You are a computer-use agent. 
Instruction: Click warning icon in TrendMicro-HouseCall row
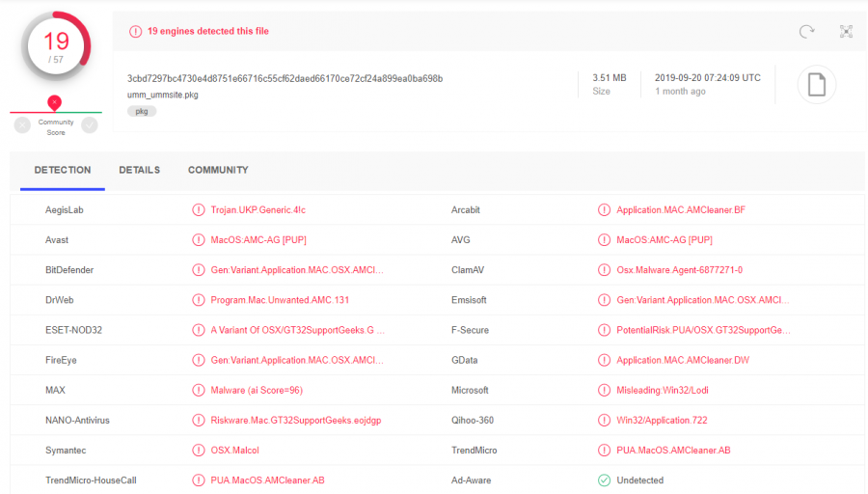pyautogui.click(x=198, y=480)
